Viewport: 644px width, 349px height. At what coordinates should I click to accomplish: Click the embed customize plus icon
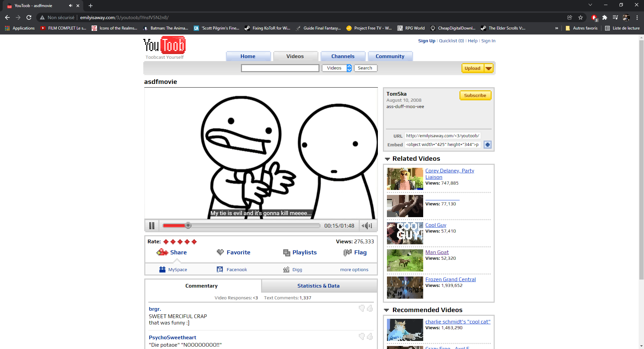488,145
